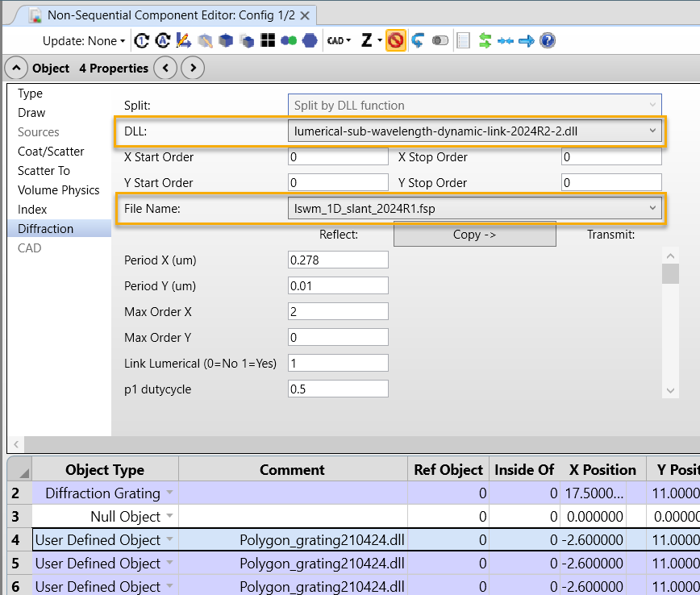Go to previous object properties

[165, 69]
